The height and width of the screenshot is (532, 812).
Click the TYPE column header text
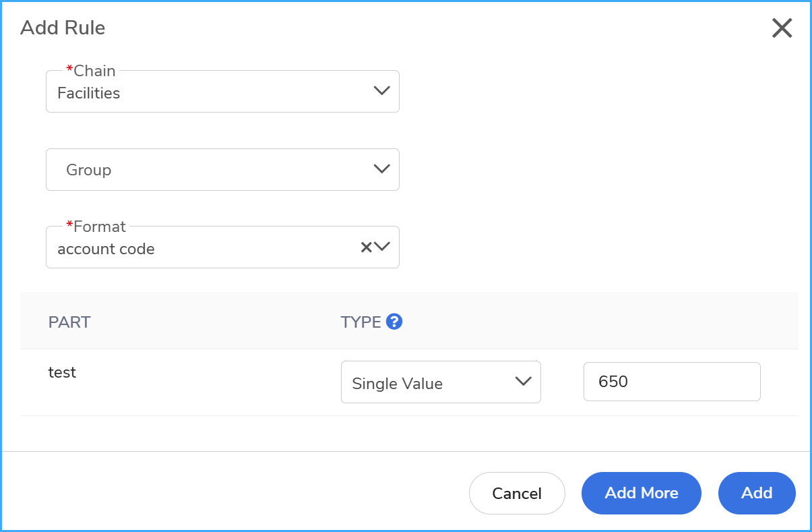[361, 322]
